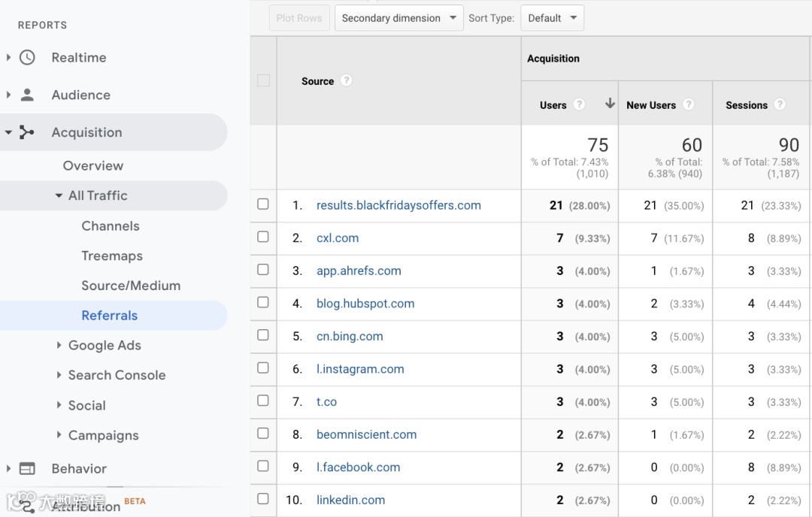Tick the select-all checkbox in table header

(263, 80)
